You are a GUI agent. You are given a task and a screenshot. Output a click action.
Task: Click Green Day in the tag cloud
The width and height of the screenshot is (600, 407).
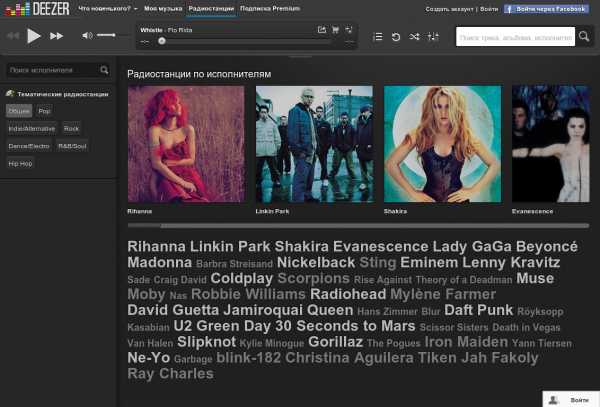coord(233,326)
